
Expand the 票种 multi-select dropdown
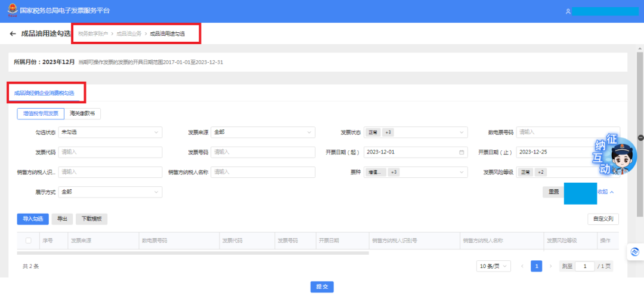click(416, 172)
